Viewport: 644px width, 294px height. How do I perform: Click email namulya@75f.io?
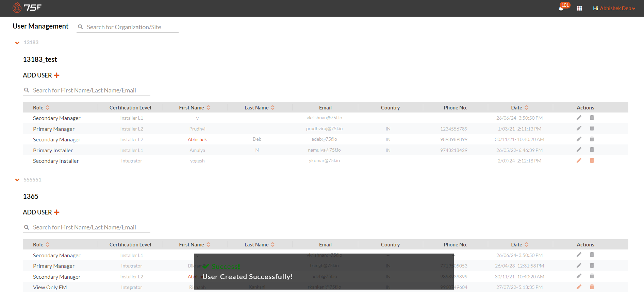[324, 150]
